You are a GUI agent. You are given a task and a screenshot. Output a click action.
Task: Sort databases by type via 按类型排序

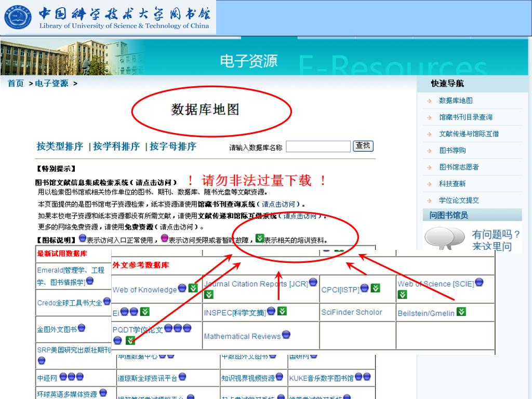60,146
